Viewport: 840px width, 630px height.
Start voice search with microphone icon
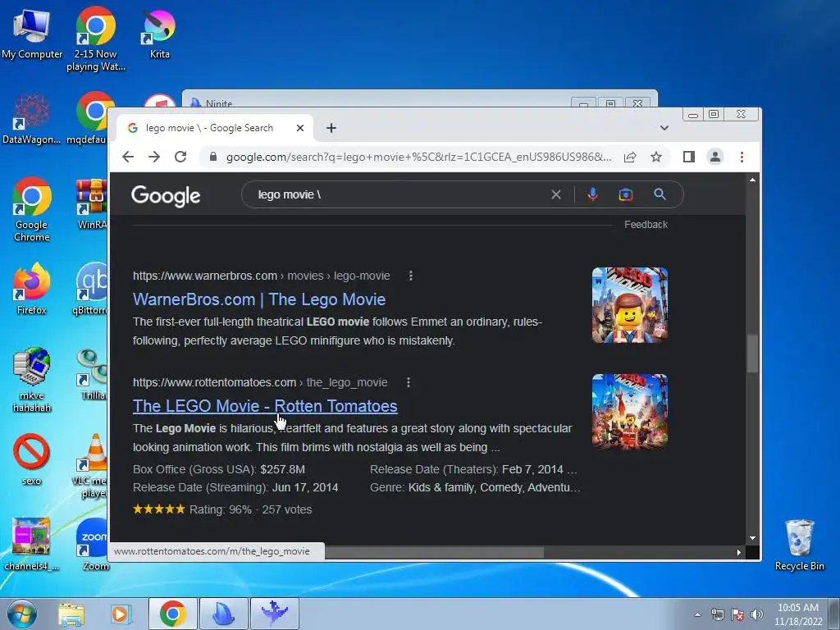pyautogui.click(x=592, y=194)
